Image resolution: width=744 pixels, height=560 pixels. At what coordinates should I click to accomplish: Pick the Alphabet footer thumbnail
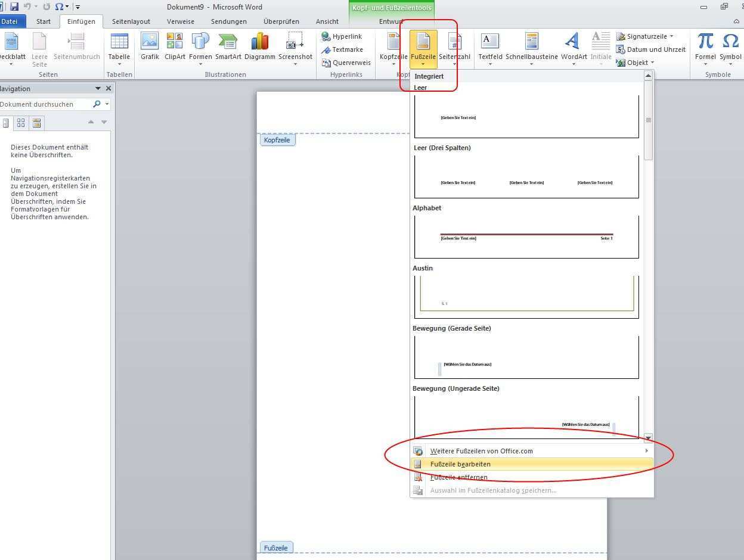point(526,237)
